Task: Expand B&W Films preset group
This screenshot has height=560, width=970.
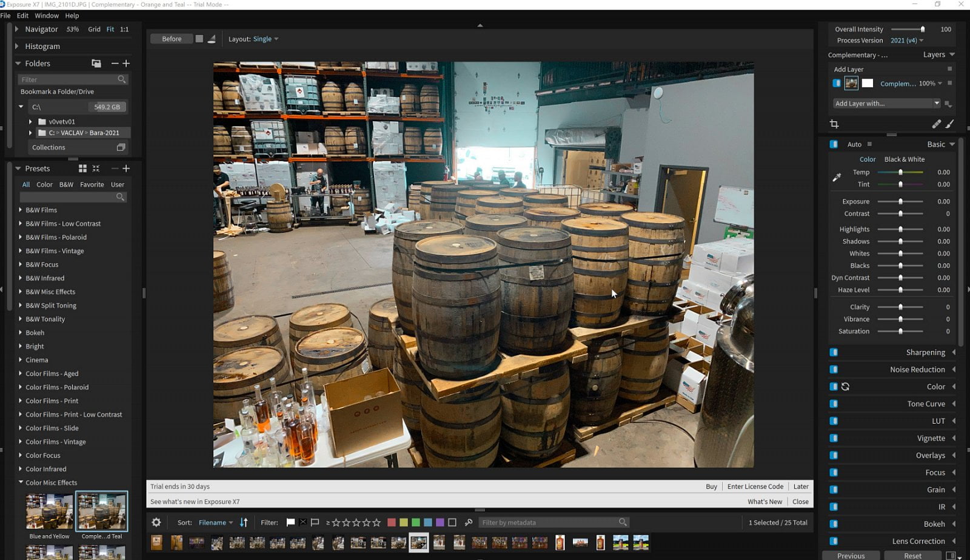Action: point(21,210)
